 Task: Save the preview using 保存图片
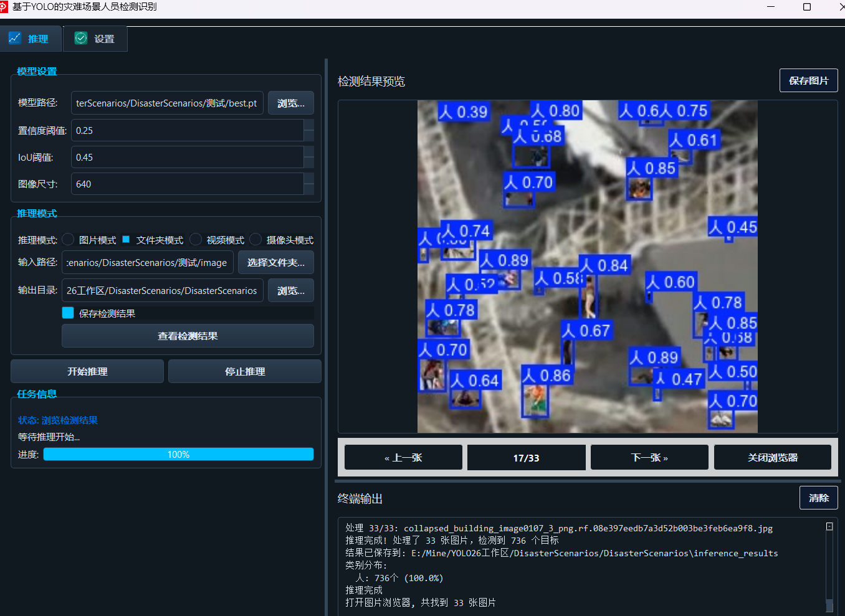[x=808, y=81]
